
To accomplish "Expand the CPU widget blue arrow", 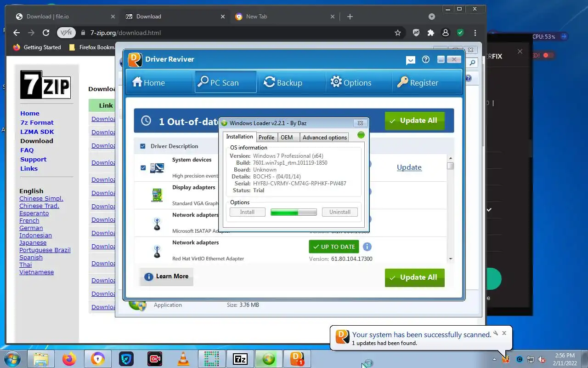I will click(x=564, y=36).
